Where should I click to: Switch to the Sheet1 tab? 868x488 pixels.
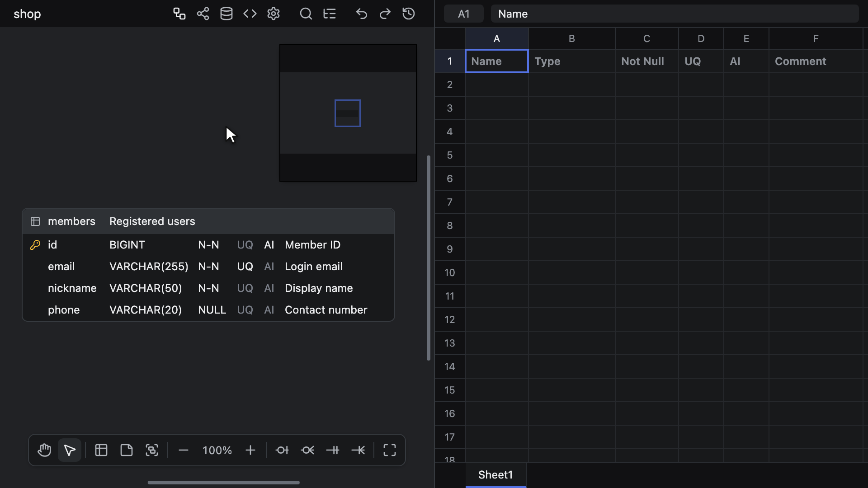click(495, 475)
